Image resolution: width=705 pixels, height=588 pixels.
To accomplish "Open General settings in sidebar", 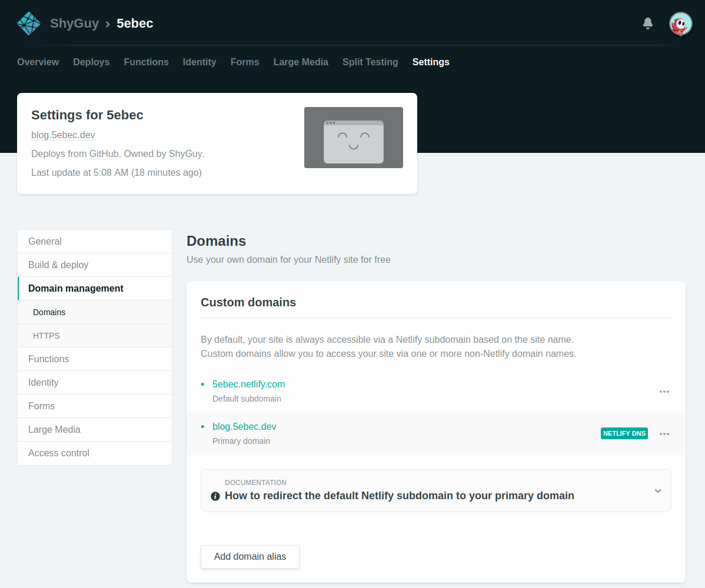I will 95,241.
